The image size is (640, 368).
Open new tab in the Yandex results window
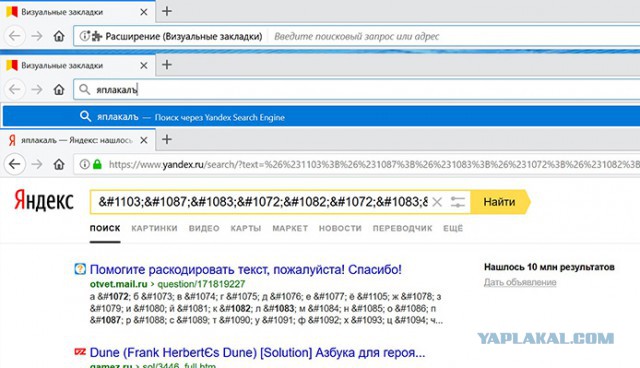click(167, 140)
